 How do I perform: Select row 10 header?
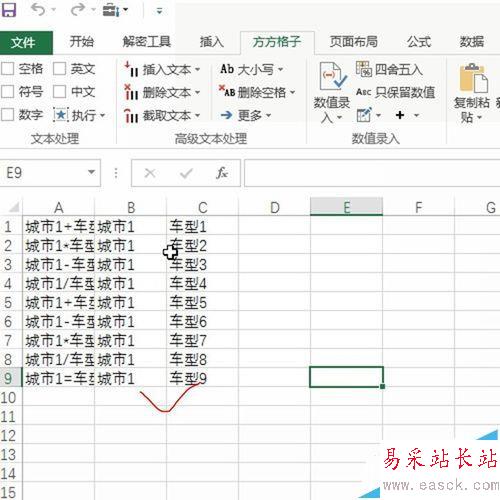pyautogui.click(x=10, y=398)
